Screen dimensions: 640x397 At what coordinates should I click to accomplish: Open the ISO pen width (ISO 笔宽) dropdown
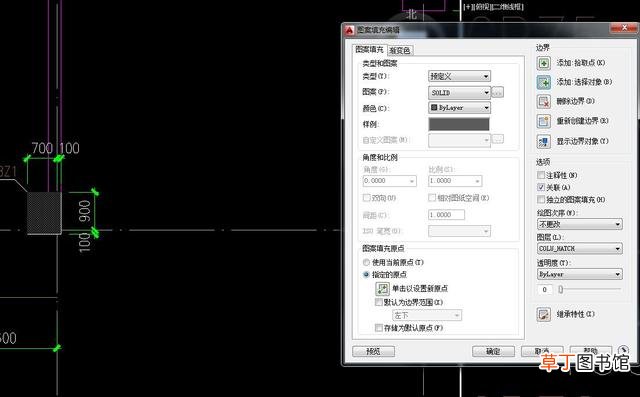459,231
